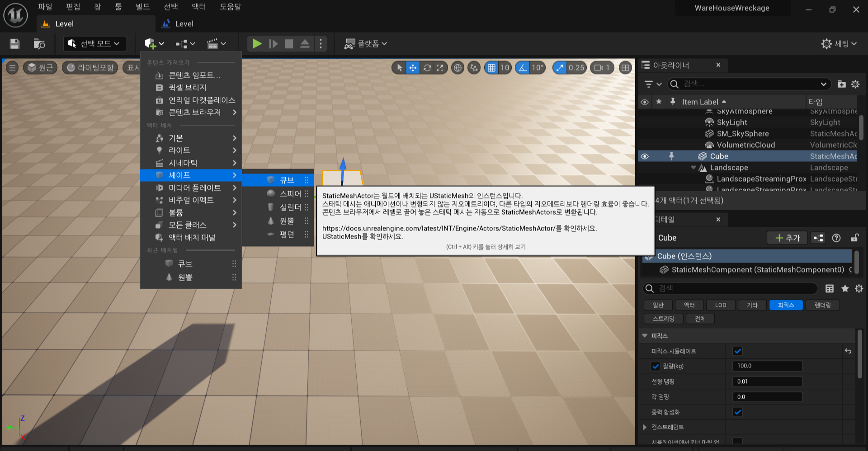Click the 추가 add component button
868x451 pixels.
point(788,238)
